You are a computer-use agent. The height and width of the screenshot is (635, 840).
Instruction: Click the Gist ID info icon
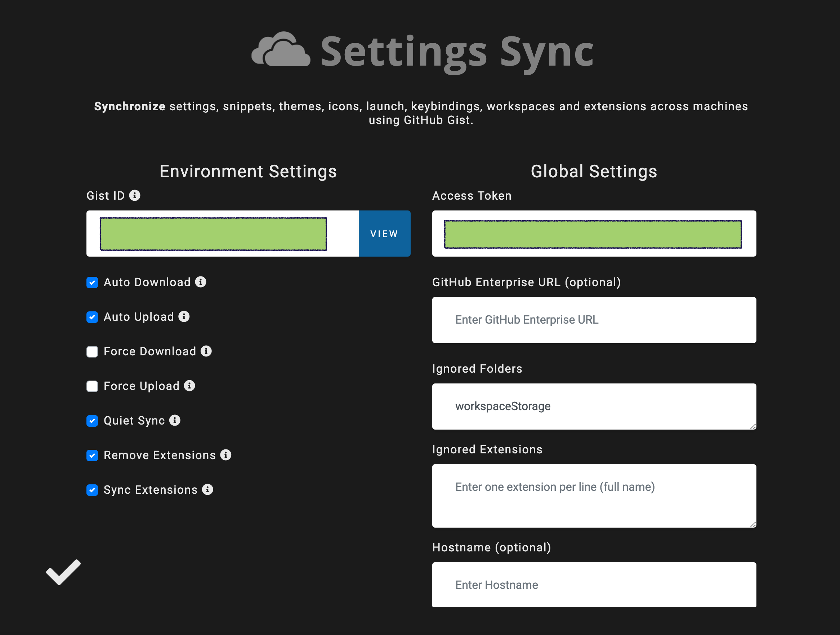click(x=134, y=195)
